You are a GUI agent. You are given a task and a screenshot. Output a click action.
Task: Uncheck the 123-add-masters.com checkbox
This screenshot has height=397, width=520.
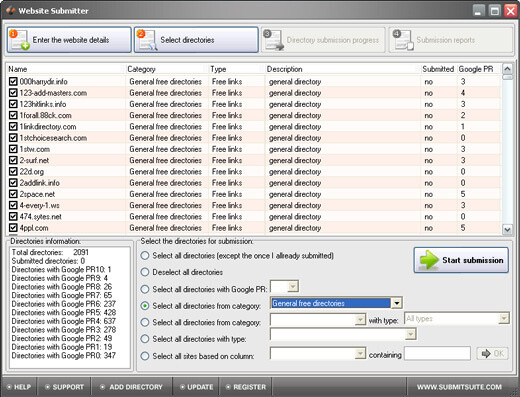[x=13, y=93]
